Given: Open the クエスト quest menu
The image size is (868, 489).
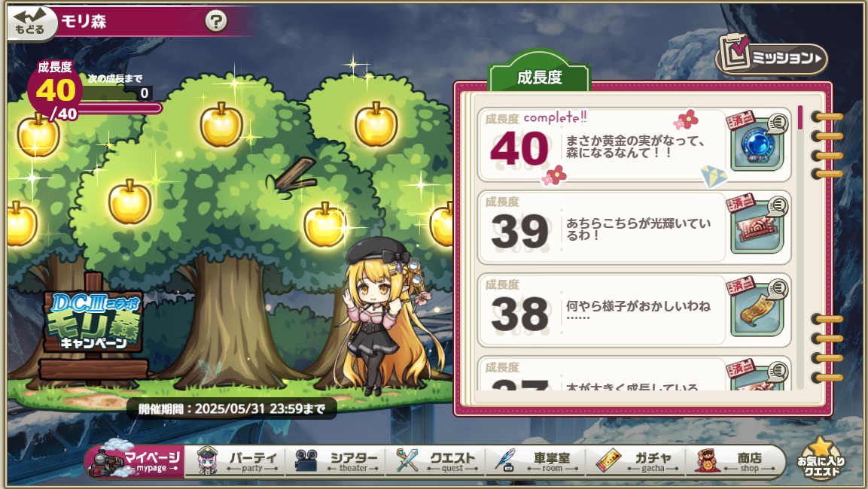Looking at the screenshot, I should coord(437,460).
